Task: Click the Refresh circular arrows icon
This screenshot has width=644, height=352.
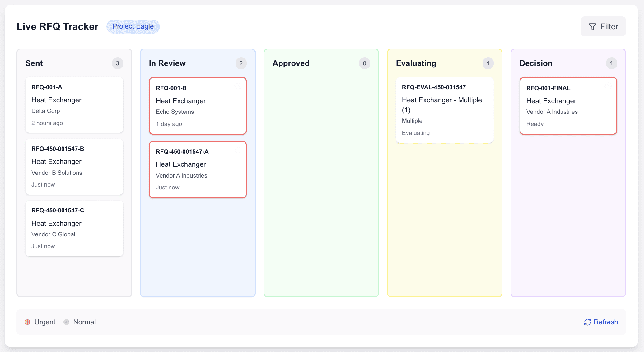Action: [587, 322]
